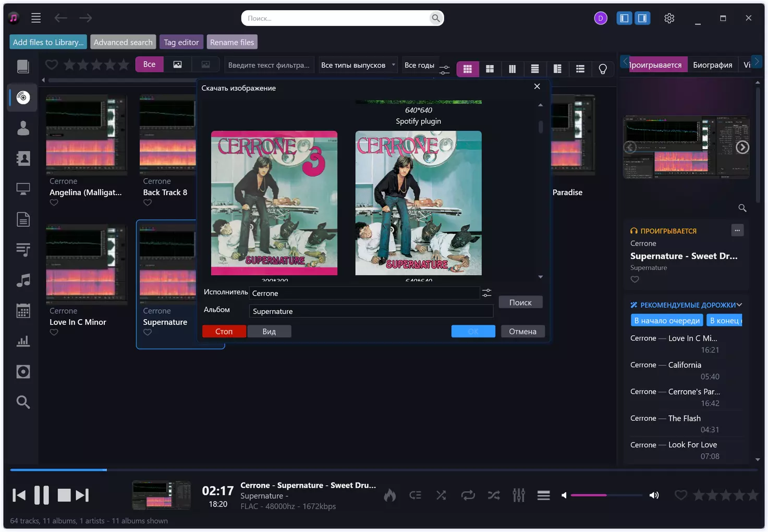Open the lines menu icon in player bar
Viewport: 768px width, 532px height.
(x=544, y=495)
